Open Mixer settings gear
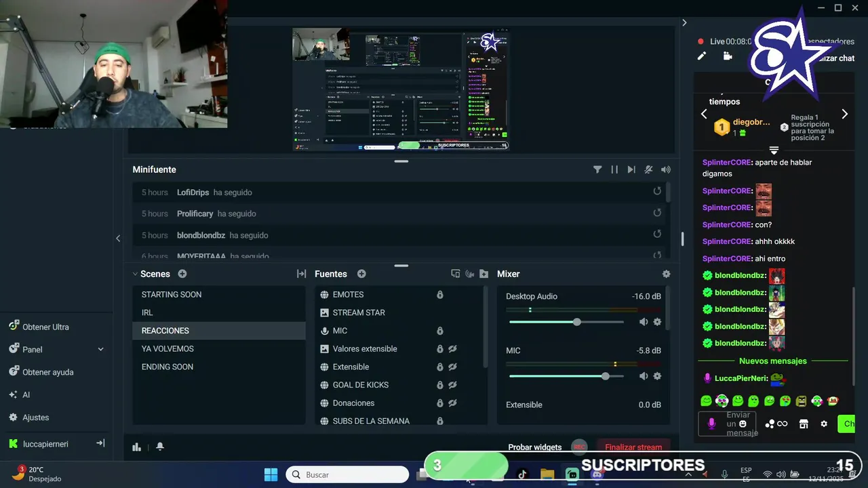Viewport: 868px width, 488px height. (666, 274)
